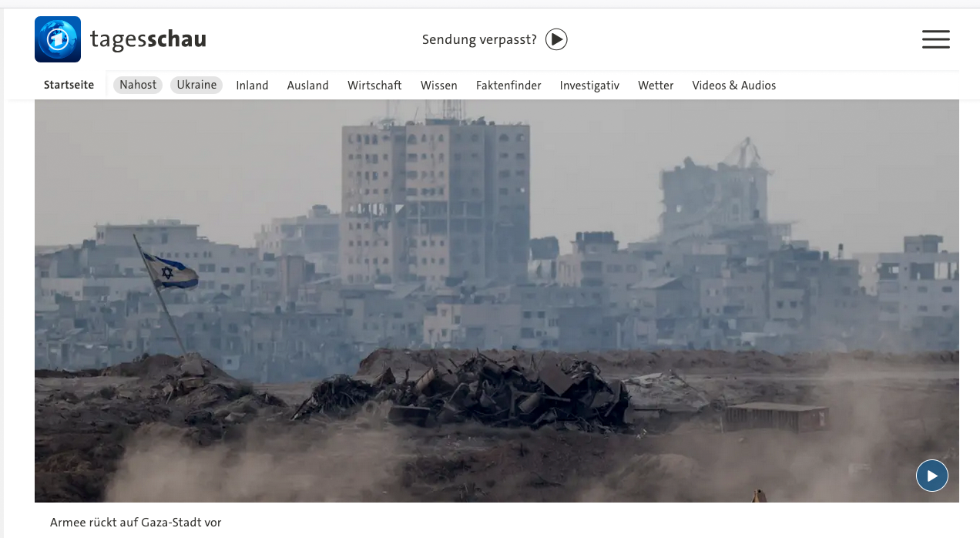Open the hamburger menu
980x538 pixels.
(x=935, y=39)
